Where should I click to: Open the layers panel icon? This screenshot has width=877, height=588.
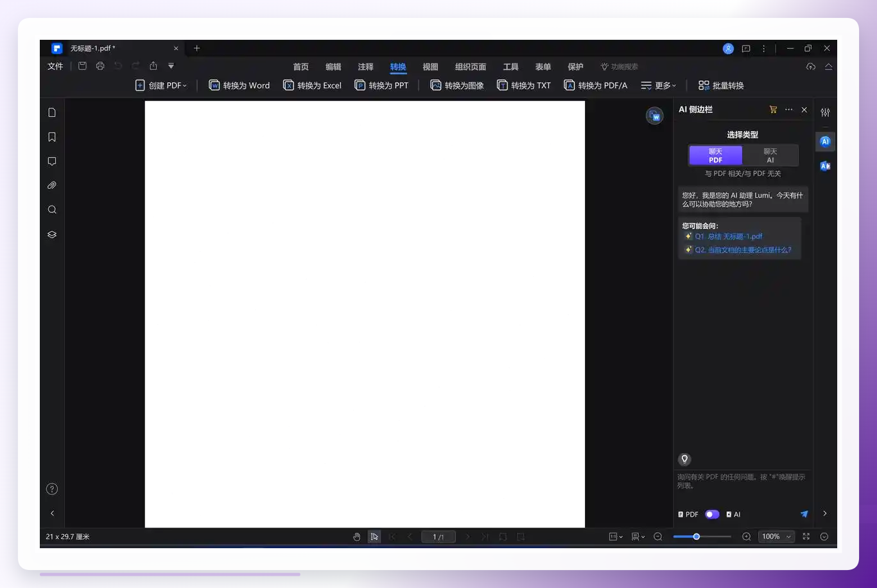(52, 234)
